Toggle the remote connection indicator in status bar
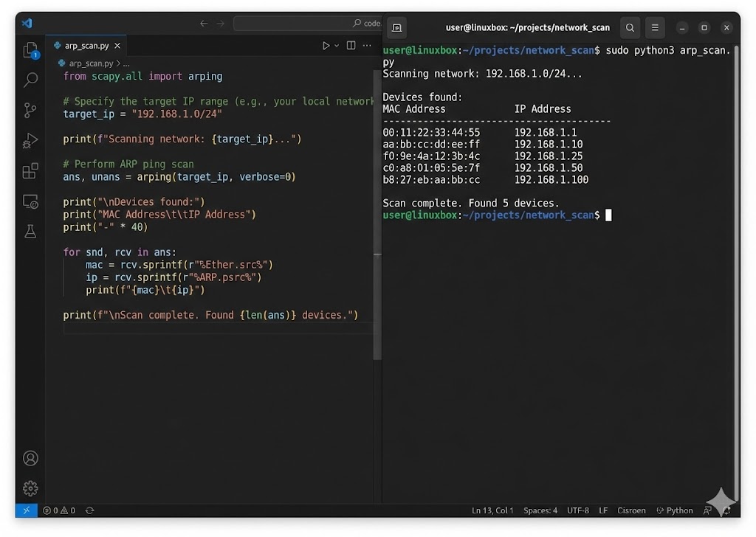 coord(27,510)
